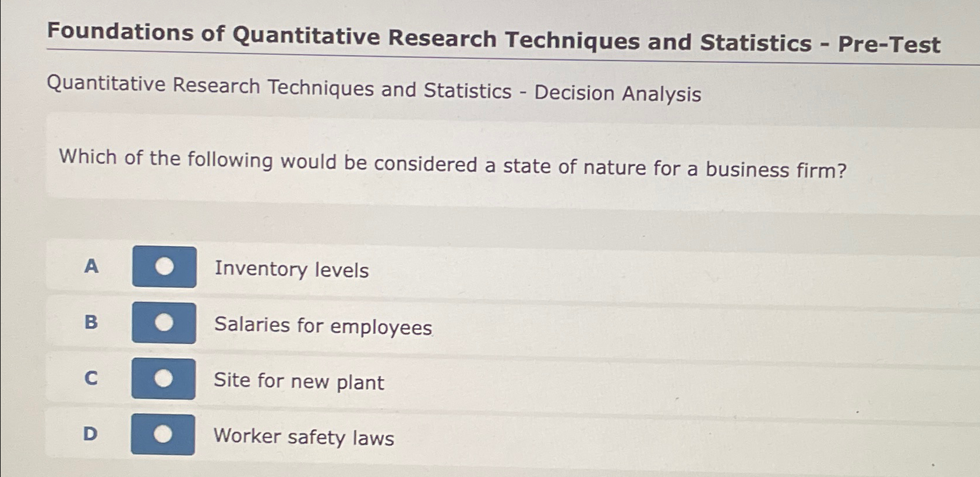980x477 pixels.
Task: Select the question text about state of nature
Action: [453, 166]
